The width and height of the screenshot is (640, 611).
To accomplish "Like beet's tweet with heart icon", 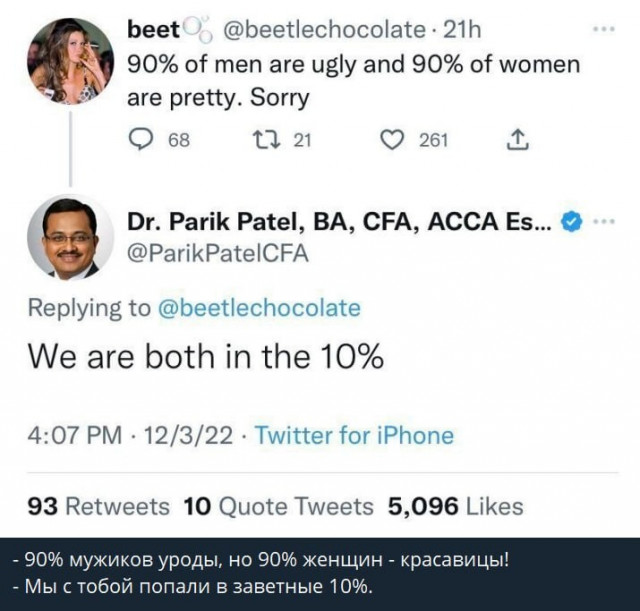I will (x=392, y=140).
